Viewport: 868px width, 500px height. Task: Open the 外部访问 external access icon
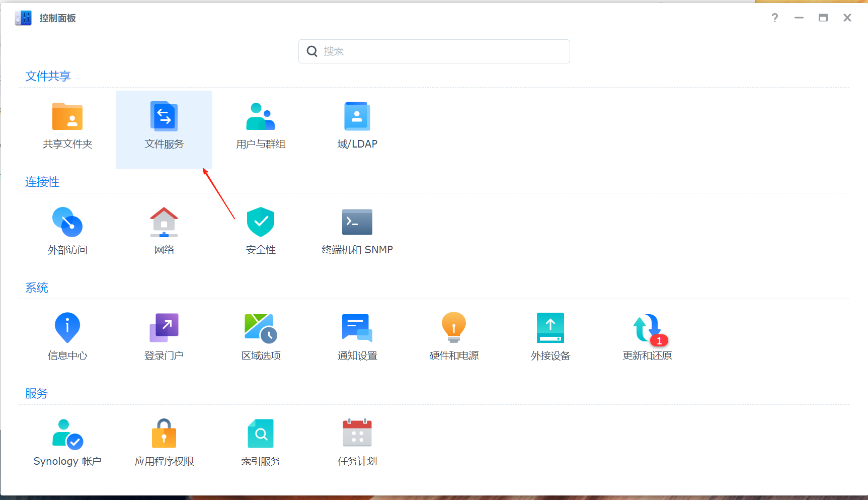(x=67, y=222)
